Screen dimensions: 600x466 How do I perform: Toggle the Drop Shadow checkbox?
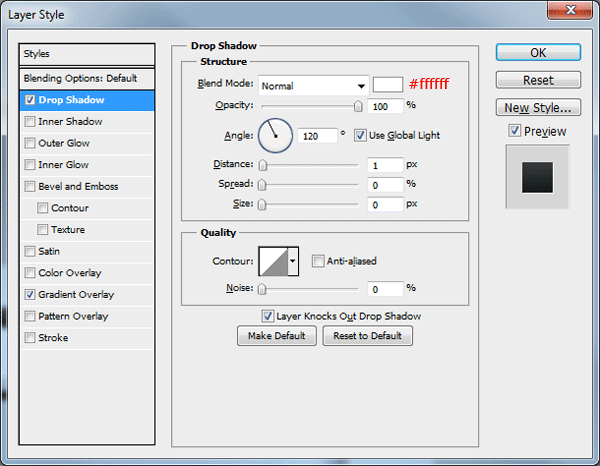tap(30, 100)
